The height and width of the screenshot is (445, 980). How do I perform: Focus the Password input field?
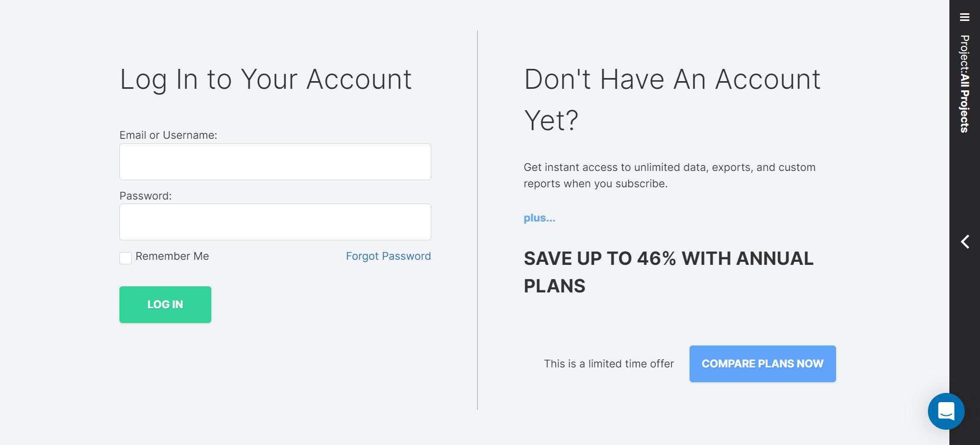[x=275, y=222]
